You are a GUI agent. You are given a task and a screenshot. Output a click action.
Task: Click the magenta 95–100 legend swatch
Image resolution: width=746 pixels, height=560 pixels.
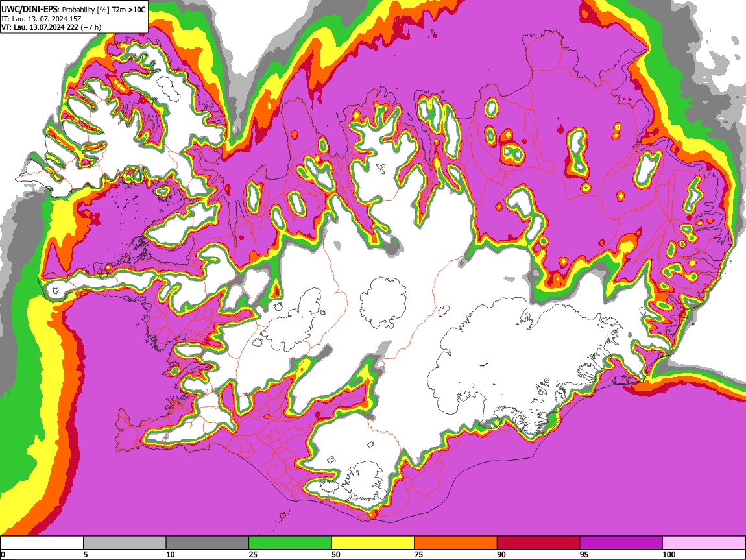(x=621, y=543)
